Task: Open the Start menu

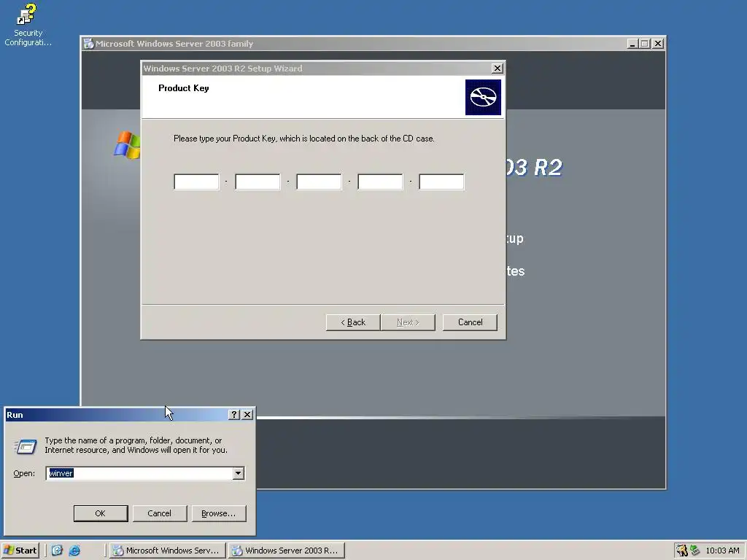Action: (20, 551)
